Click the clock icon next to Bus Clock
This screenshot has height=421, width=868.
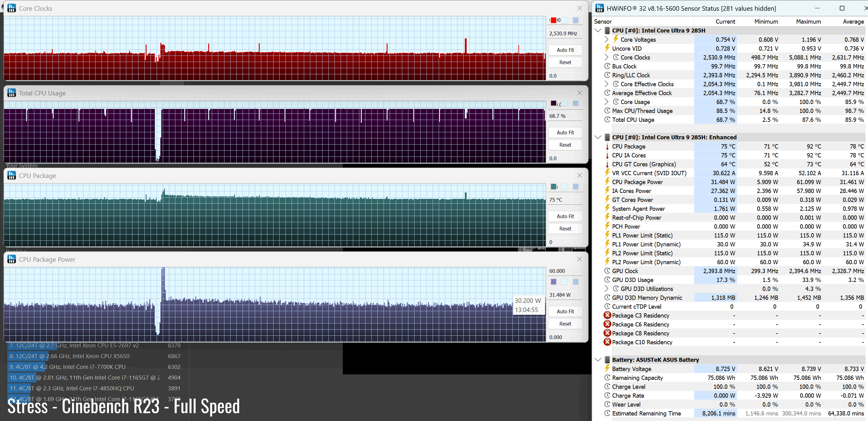[607, 66]
